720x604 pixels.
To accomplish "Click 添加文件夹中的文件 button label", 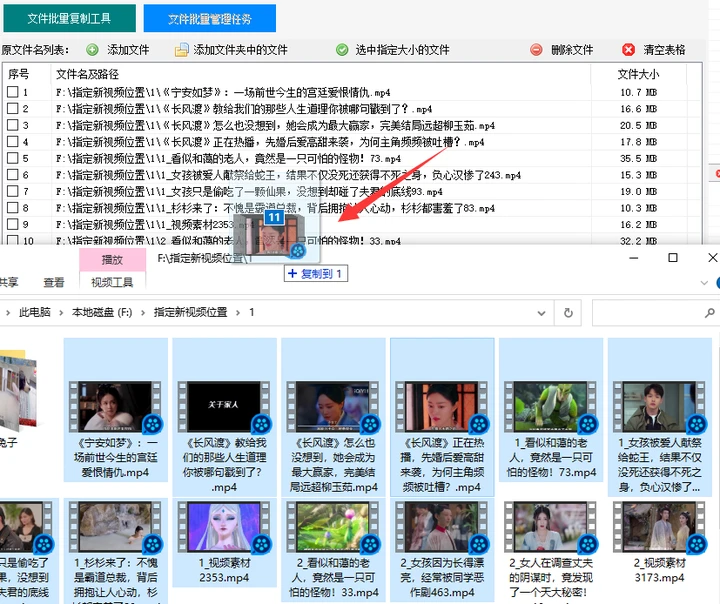I will 240,50.
